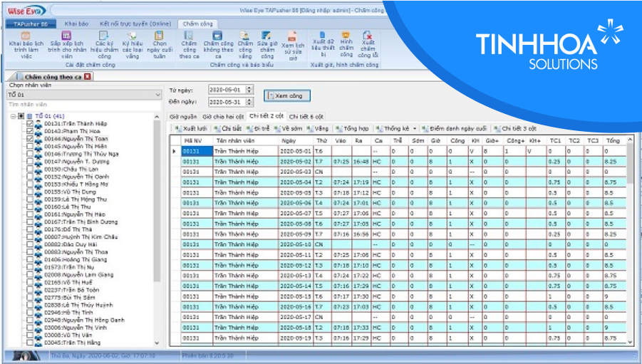Click the Đến ngày date spinner

[249, 102]
